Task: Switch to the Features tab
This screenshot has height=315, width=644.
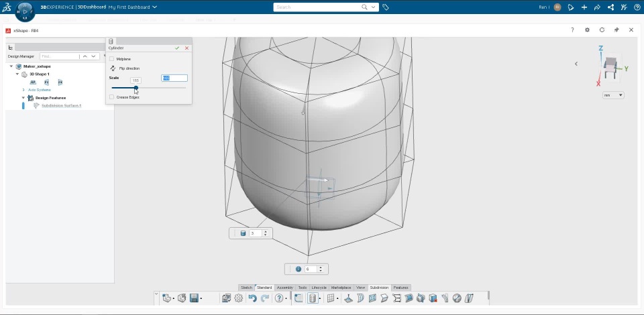Action: pos(400,288)
